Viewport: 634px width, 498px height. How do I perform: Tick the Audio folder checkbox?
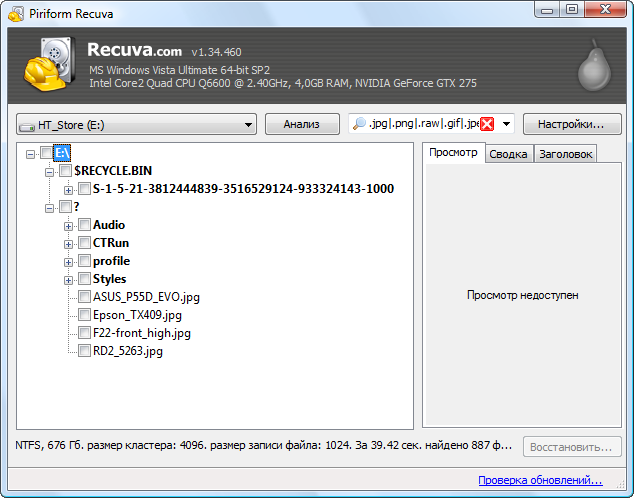point(84,224)
